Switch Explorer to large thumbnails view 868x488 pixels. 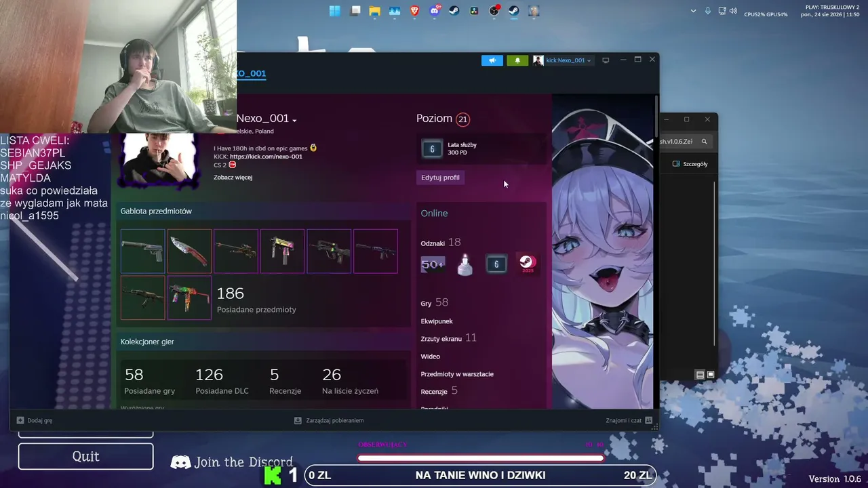[x=711, y=375]
